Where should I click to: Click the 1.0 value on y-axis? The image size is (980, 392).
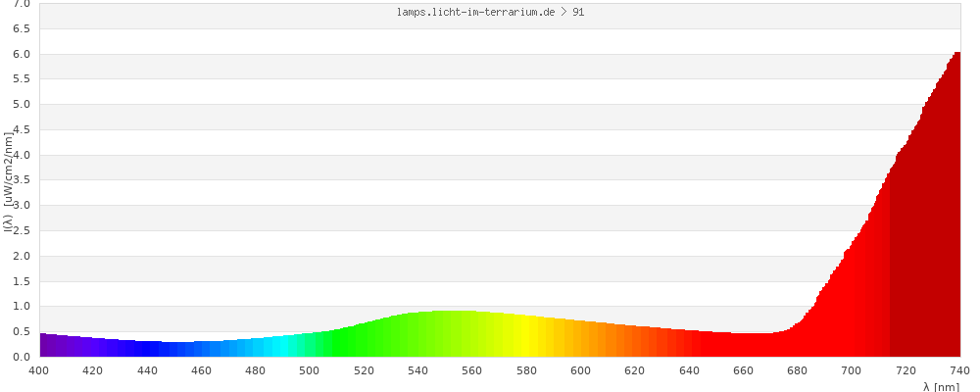pos(20,307)
